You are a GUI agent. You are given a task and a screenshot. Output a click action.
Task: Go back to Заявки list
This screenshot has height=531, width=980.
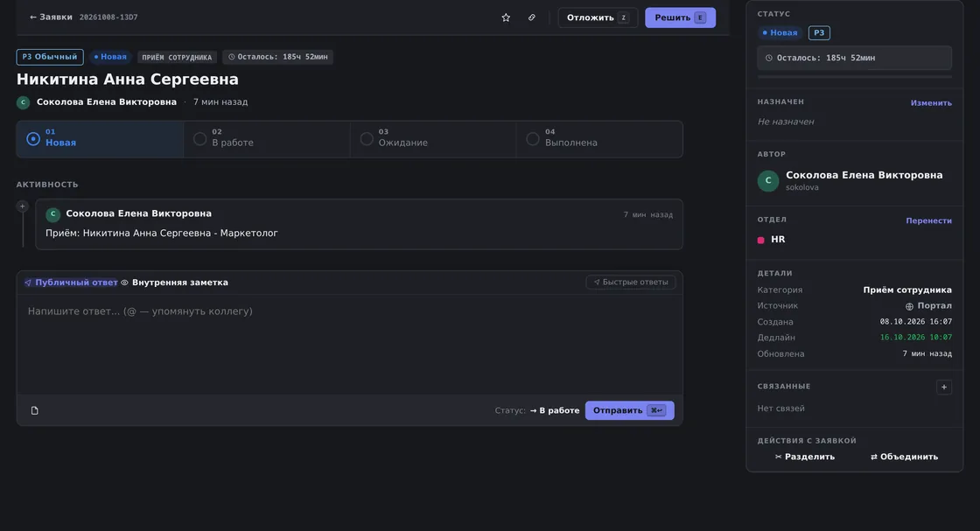pyautogui.click(x=51, y=17)
